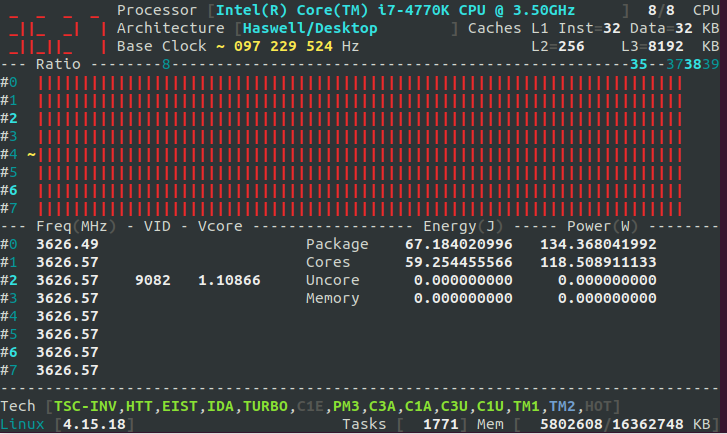Select the L1 Data=32 cache value
The image size is (727, 434).
point(661,28)
